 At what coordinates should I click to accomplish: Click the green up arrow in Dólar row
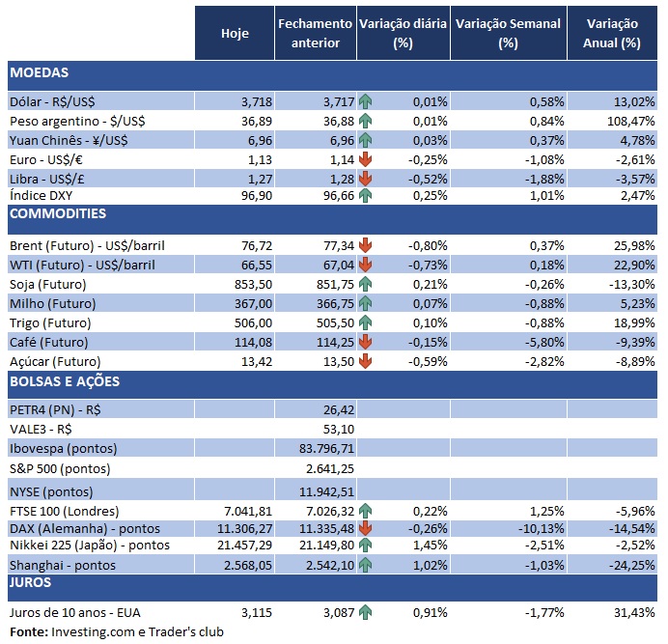365,101
